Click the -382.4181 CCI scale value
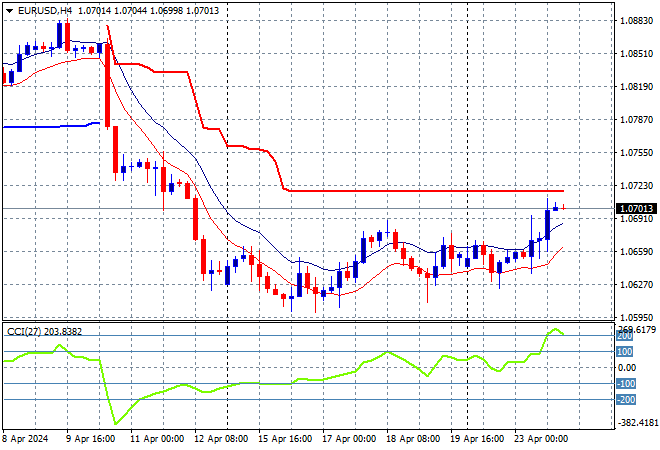Screen dimensions: 660x450 point(634,423)
